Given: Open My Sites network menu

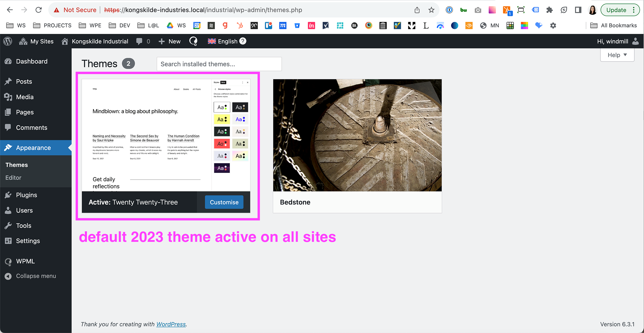Looking at the screenshot, I should (36, 41).
